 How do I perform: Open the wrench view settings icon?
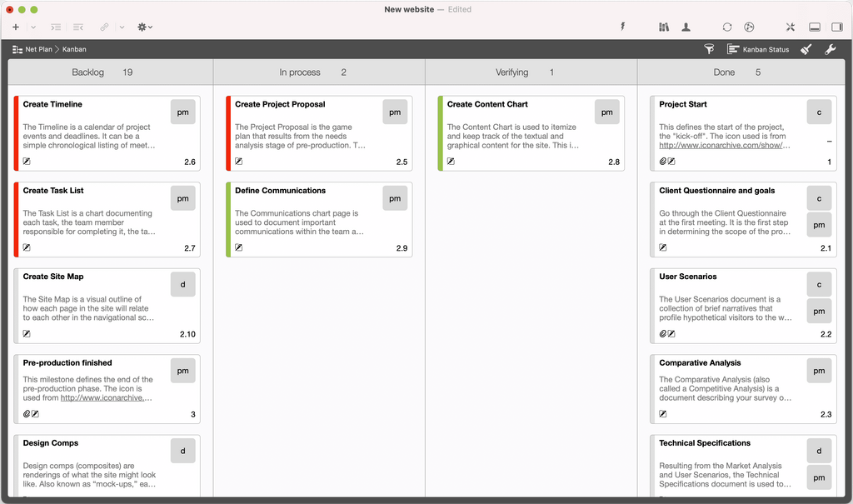(830, 49)
